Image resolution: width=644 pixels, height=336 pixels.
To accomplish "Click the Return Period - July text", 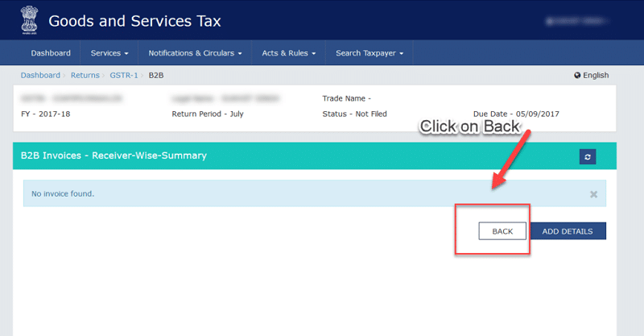I will (x=208, y=114).
